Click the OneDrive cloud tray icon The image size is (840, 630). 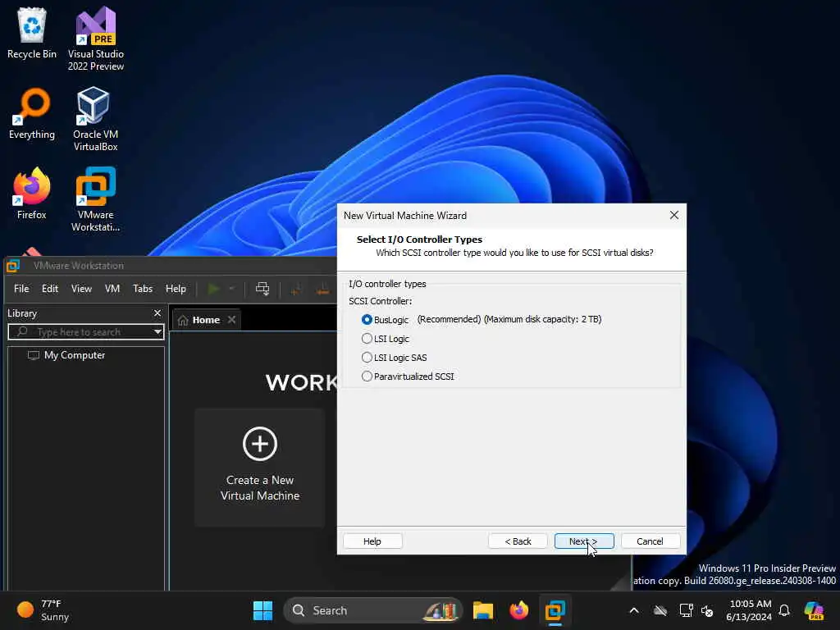[660, 610]
